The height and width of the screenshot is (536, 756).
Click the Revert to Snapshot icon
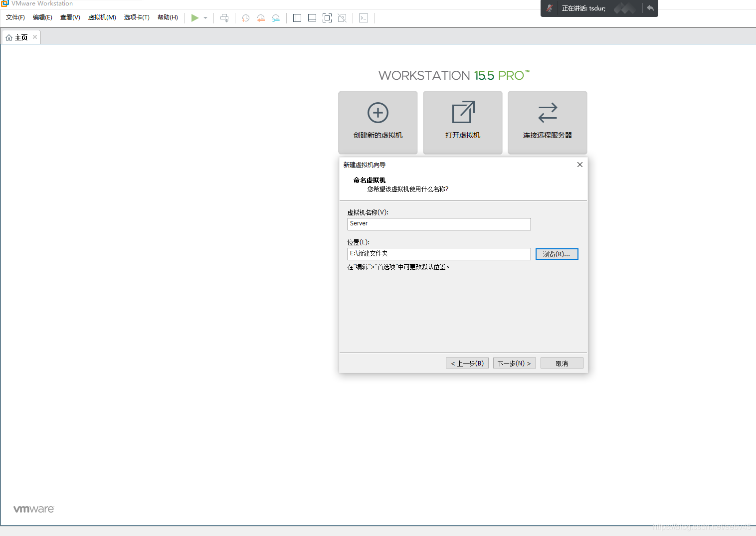[x=261, y=18]
